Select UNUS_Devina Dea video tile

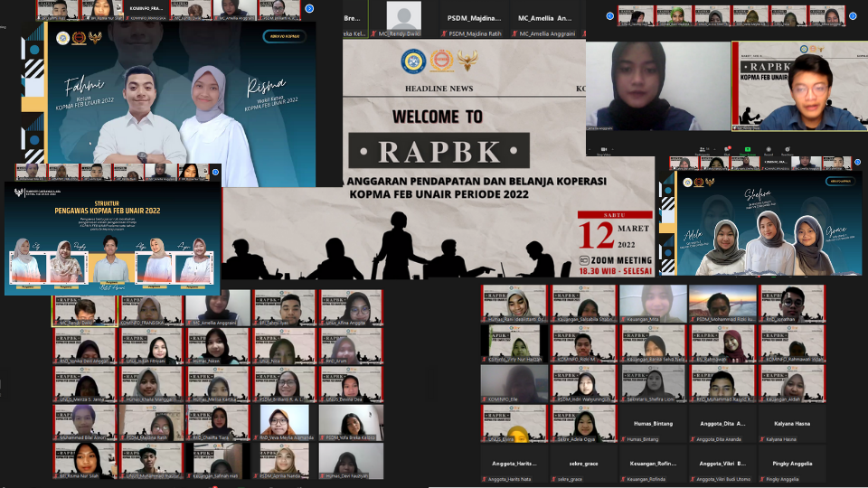click(x=351, y=384)
